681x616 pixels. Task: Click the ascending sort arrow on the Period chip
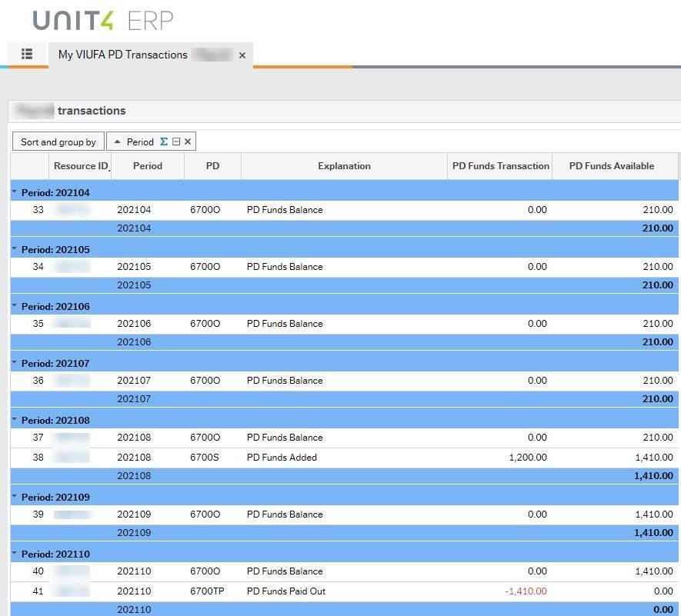118,142
